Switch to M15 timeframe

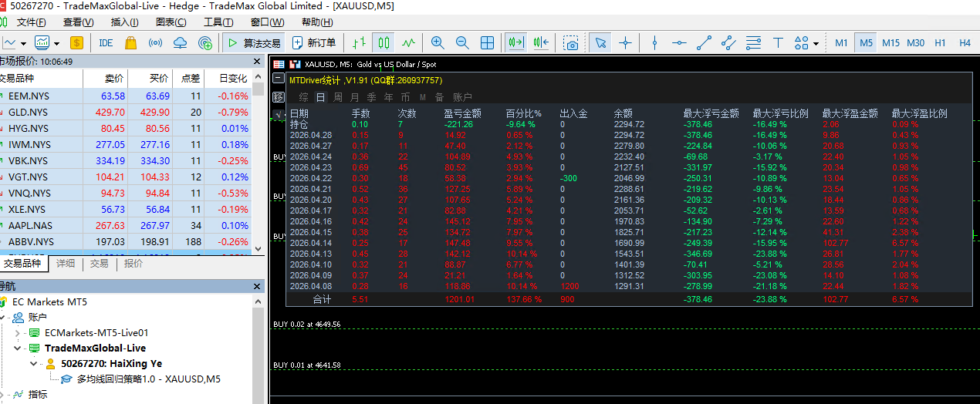[890, 43]
